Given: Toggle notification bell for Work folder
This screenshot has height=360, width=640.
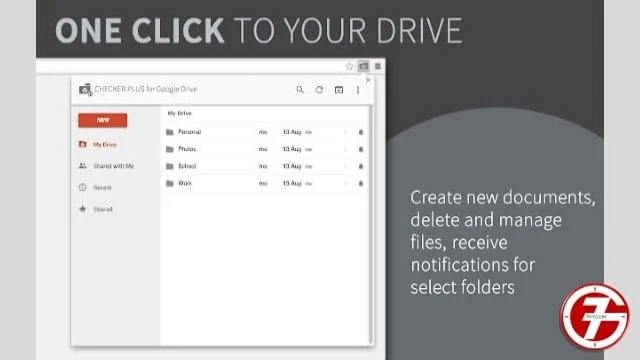Looking at the screenshot, I should [x=361, y=183].
